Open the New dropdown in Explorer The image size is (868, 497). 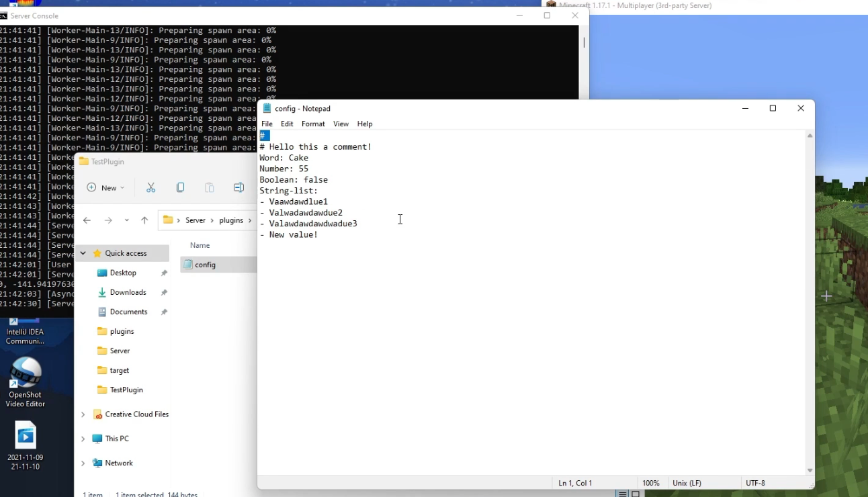coord(106,188)
